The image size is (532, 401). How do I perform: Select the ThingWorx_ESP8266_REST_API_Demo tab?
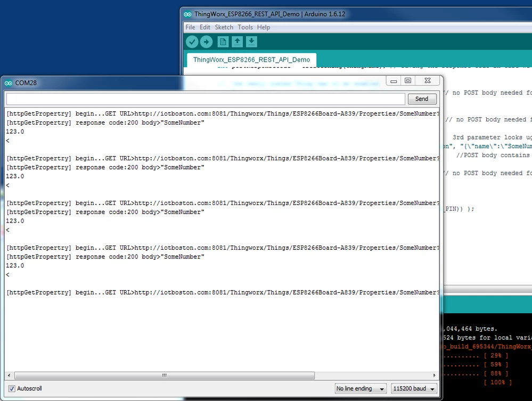coord(251,60)
